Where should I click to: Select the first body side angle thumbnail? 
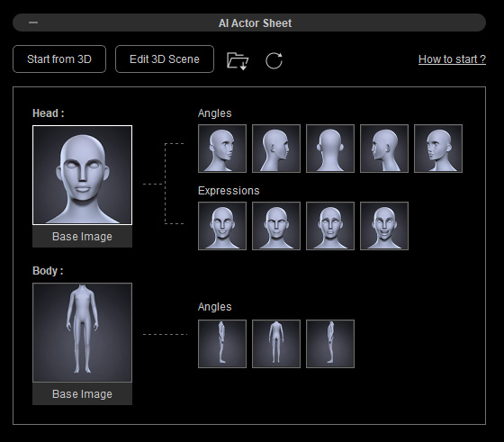[222, 344]
